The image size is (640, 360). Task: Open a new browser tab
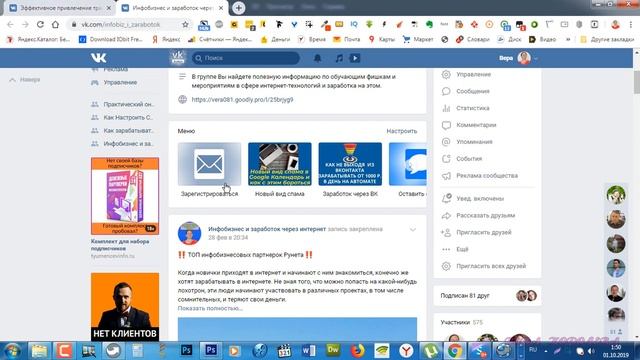click(239, 8)
